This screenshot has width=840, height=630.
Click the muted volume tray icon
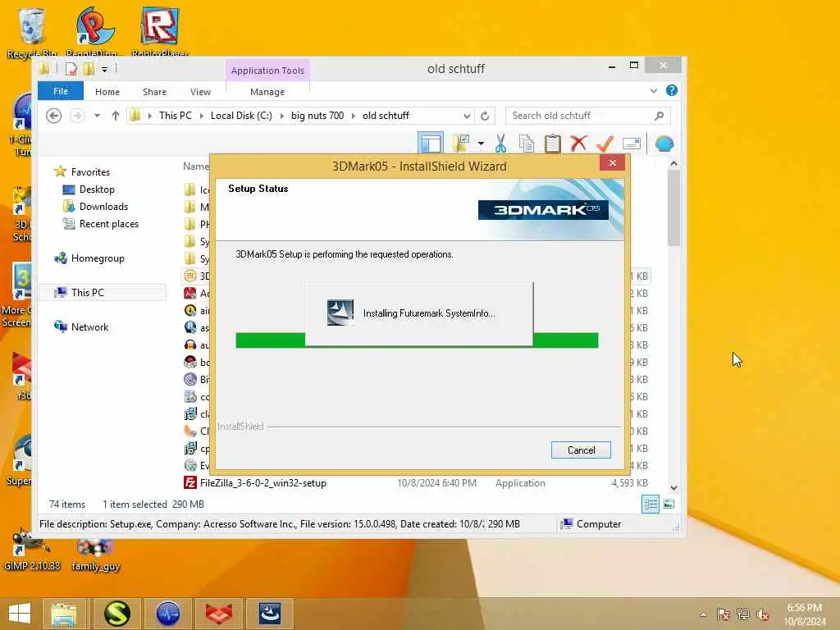(x=763, y=614)
